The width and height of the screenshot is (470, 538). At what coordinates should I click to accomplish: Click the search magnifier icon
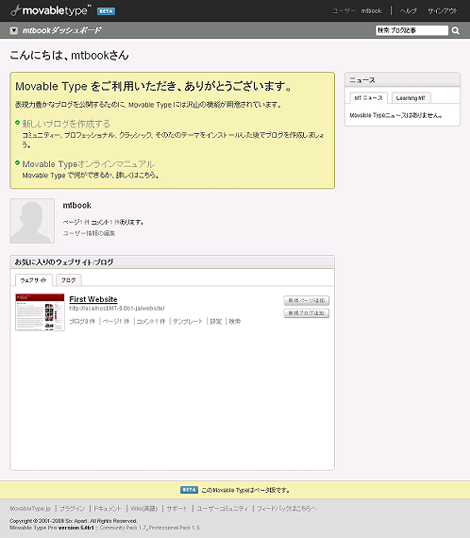click(x=456, y=31)
